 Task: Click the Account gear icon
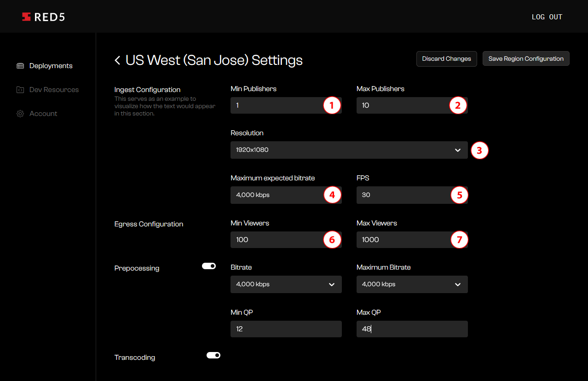pos(20,114)
